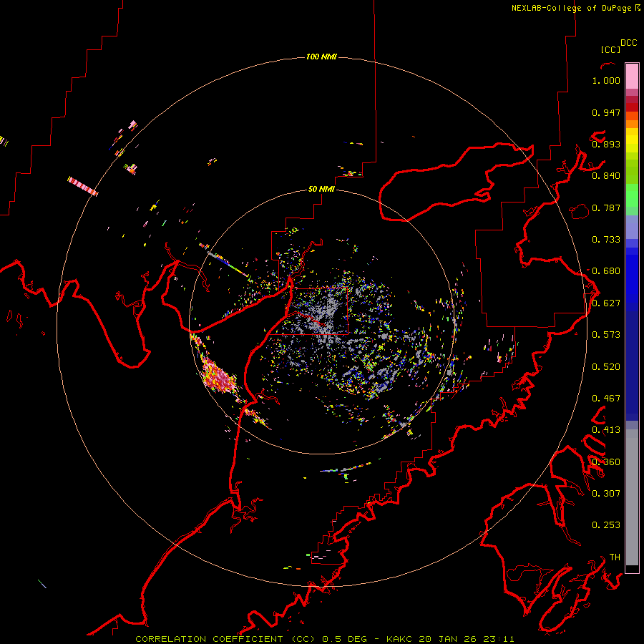Click the 0.520 color scale value
The image size is (644, 644).
pos(606,367)
